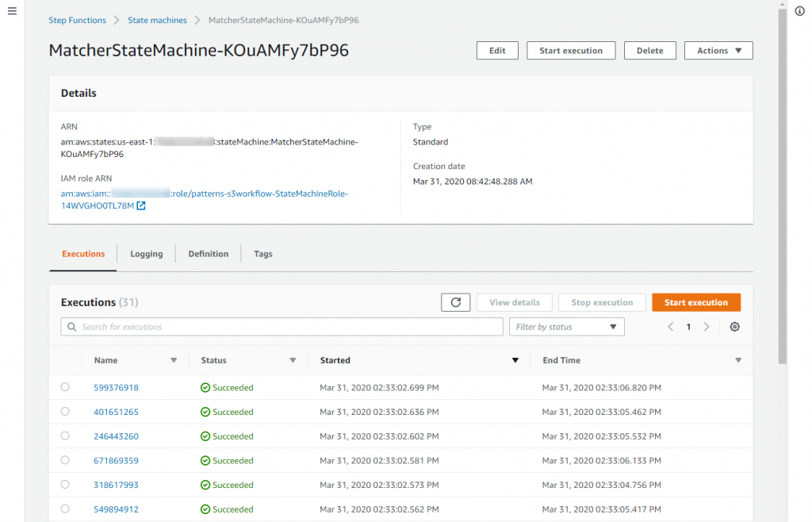Open the info help panel
The height and width of the screenshot is (522, 812).
[799, 11]
